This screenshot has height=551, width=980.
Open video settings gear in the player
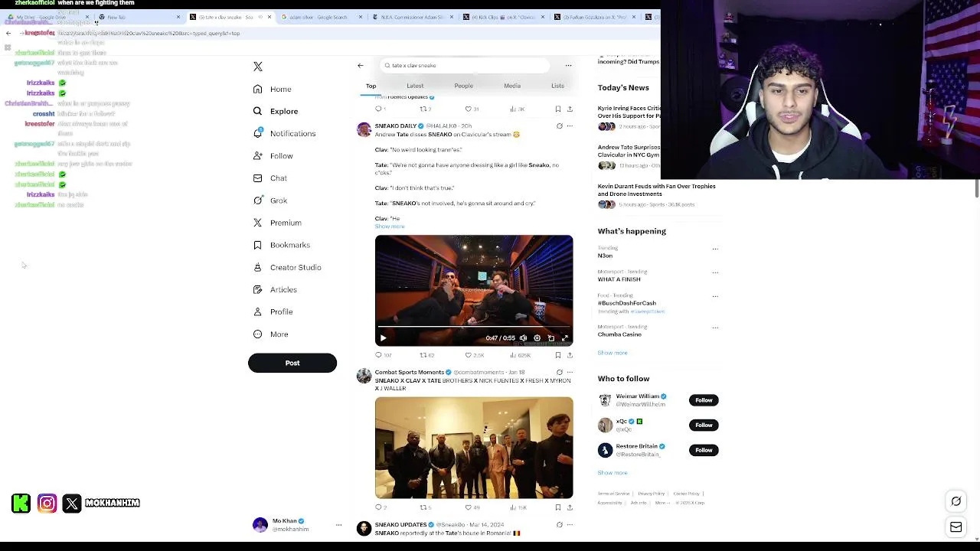pos(537,337)
